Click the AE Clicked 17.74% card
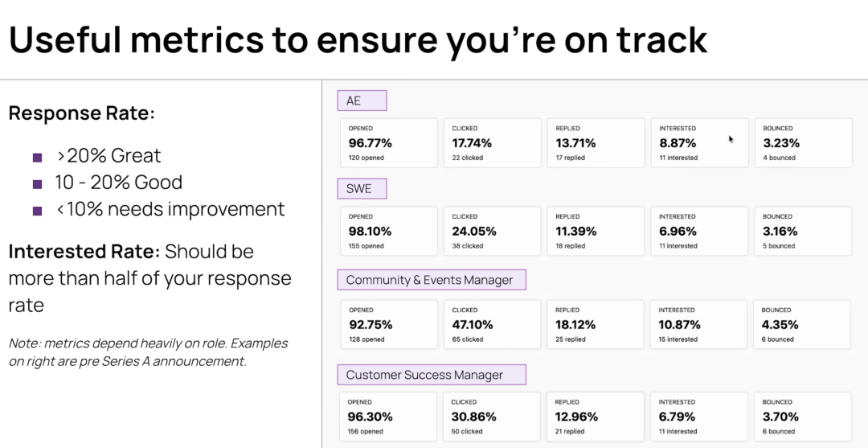This screenshot has width=868, height=448. coord(493,143)
